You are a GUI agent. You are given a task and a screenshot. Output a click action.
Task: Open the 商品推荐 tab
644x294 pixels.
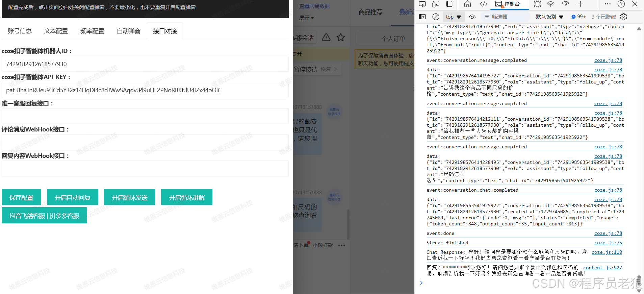[x=370, y=12]
